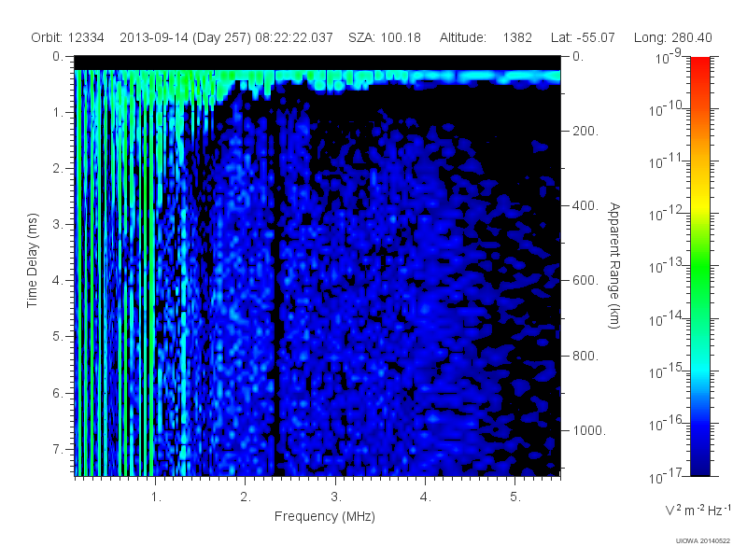
Task: Click the black vertical gap near 2.3 MHz
Action: coord(275,305)
